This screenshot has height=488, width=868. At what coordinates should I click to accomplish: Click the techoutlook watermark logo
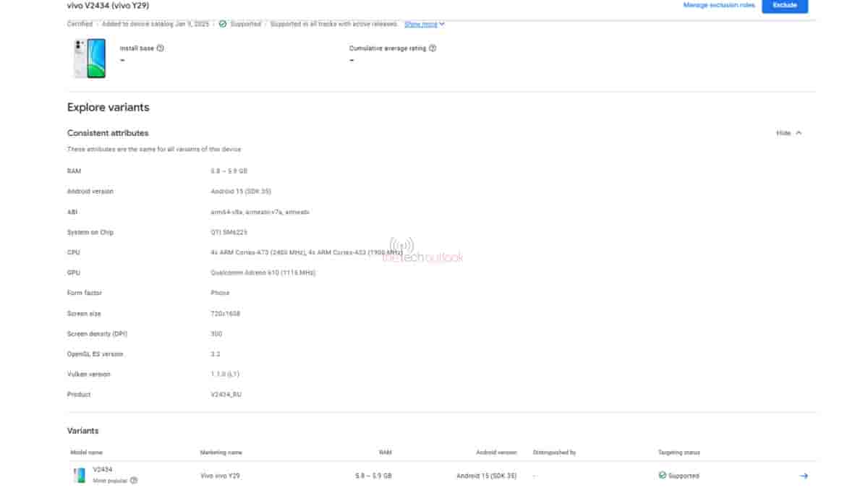pyautogui.click(x=422, y=250)
